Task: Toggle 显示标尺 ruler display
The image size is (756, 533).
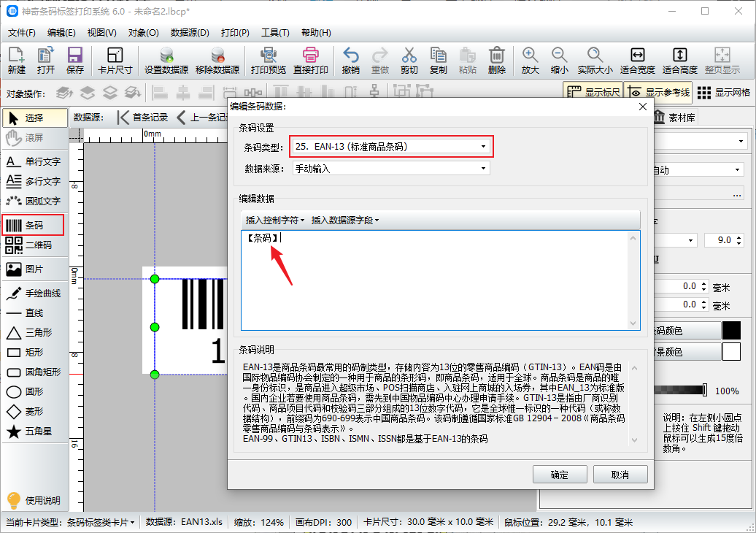Action: (593, 92)
